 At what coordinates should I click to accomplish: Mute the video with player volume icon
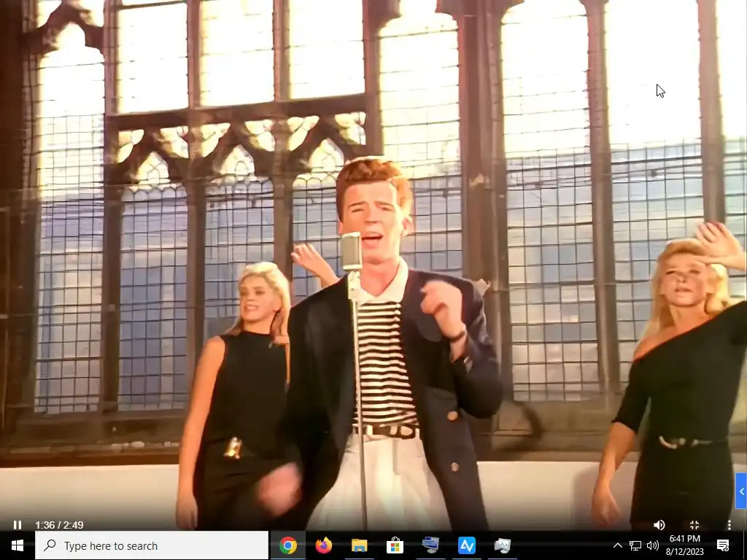(x=659, y=525)
